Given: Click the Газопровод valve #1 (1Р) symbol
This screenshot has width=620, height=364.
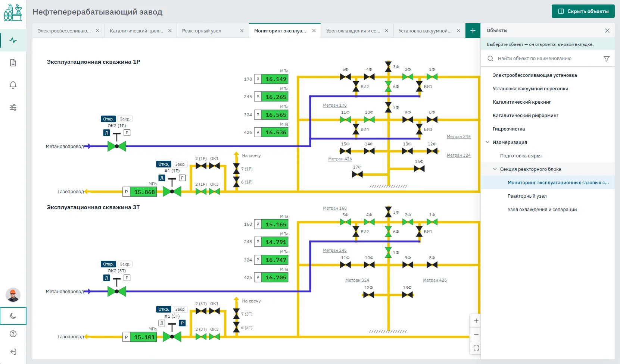Looking at the screenshot, I should (x=172, y=191).
